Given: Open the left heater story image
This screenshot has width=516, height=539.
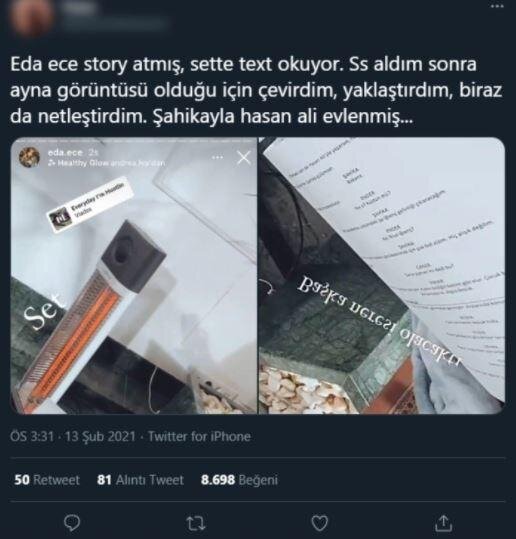Looking at the screenshot, I should (x=134, y=275).
